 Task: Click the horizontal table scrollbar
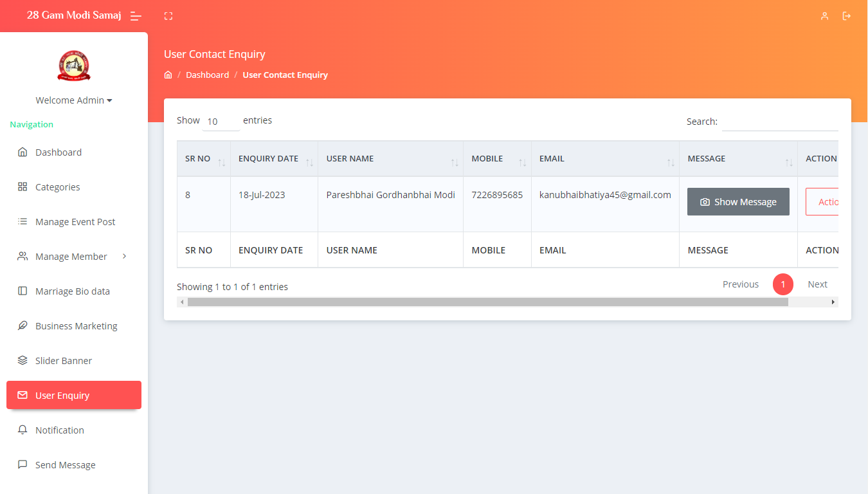point(487,302)
